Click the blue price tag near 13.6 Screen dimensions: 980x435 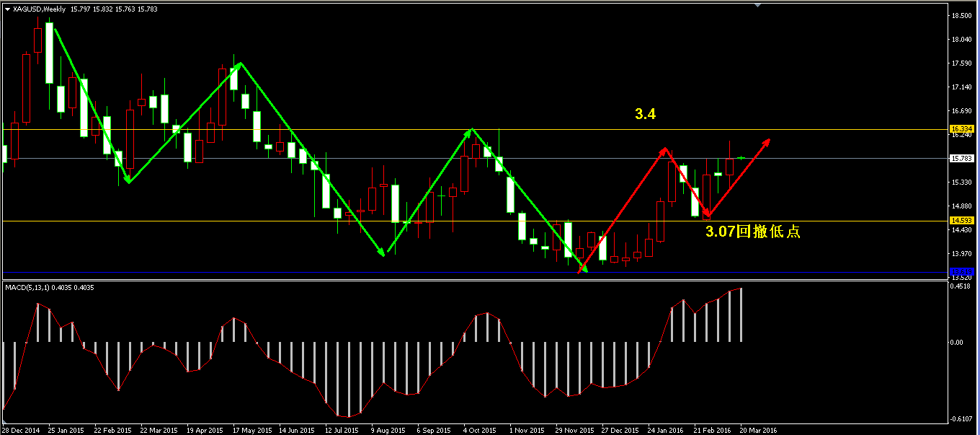961,271
